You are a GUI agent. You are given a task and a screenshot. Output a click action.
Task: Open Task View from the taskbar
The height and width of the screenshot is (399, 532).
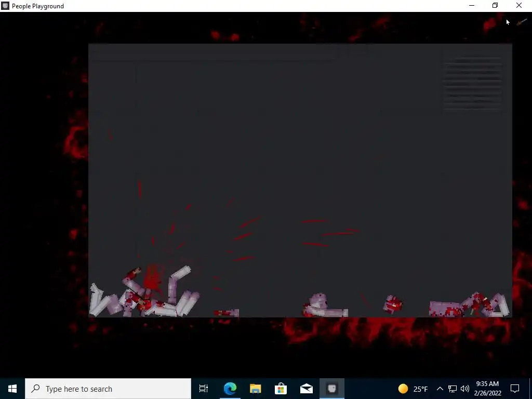(204, 389)
